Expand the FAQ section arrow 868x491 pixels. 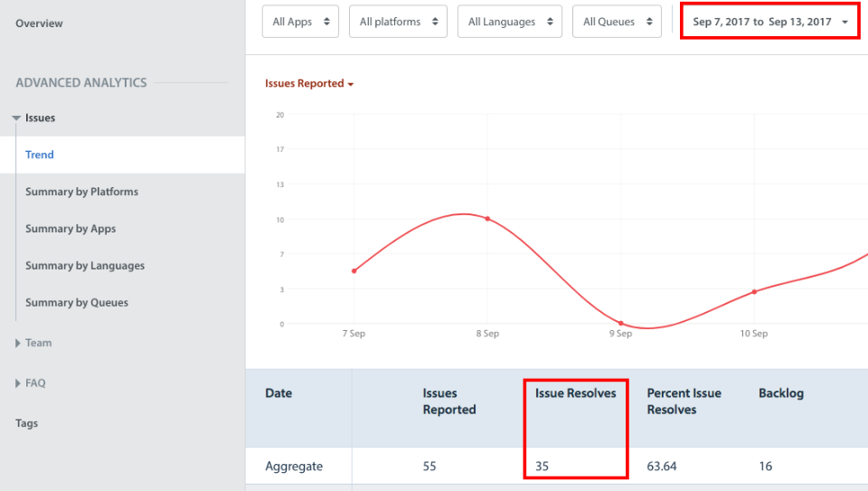[x=18, y=383]
